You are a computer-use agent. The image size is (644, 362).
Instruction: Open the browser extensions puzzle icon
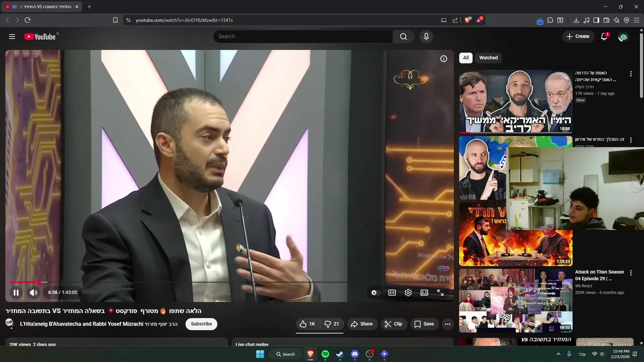550,20
